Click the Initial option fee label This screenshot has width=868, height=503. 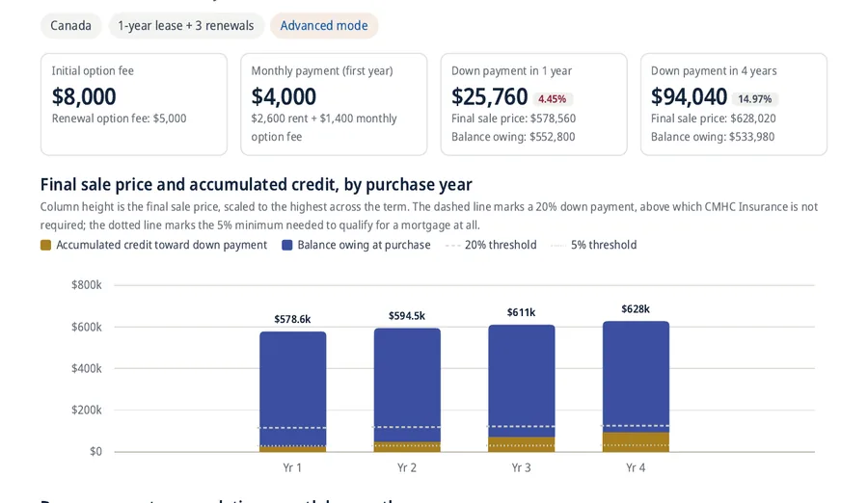pos(93,71)
